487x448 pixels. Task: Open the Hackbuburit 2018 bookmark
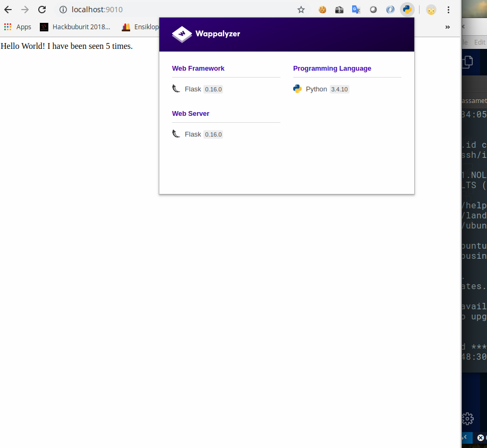(x=75, y=27)
